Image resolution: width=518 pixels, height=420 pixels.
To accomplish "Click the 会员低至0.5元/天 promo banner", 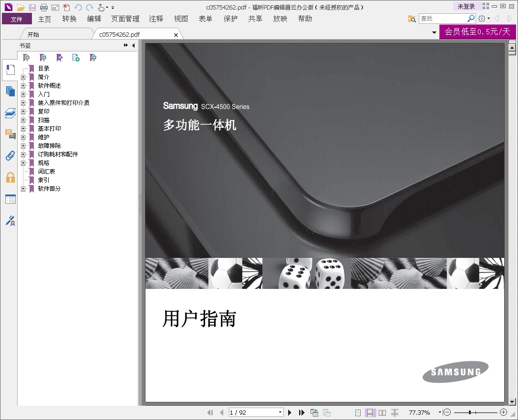I will point(477,31).
